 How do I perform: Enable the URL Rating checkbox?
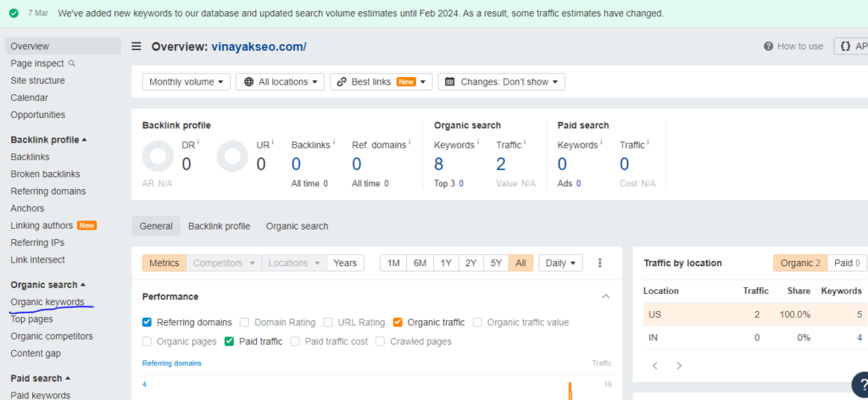[328, 323]
